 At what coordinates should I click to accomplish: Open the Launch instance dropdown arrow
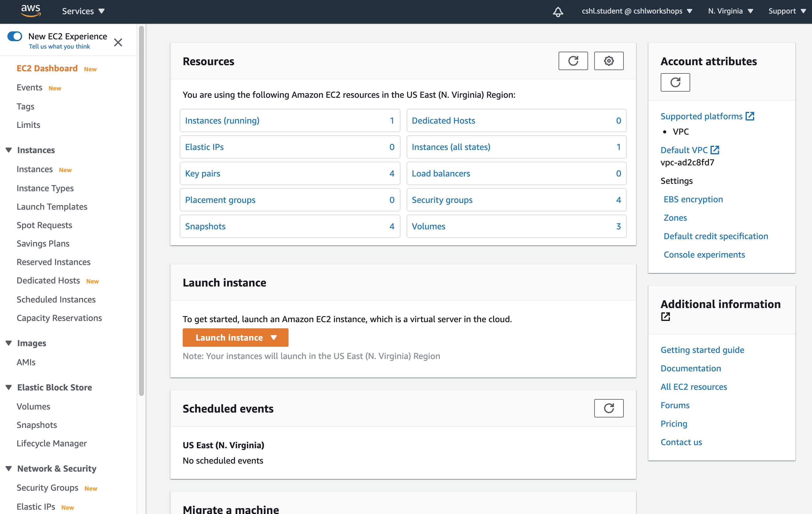coord(274,337)
